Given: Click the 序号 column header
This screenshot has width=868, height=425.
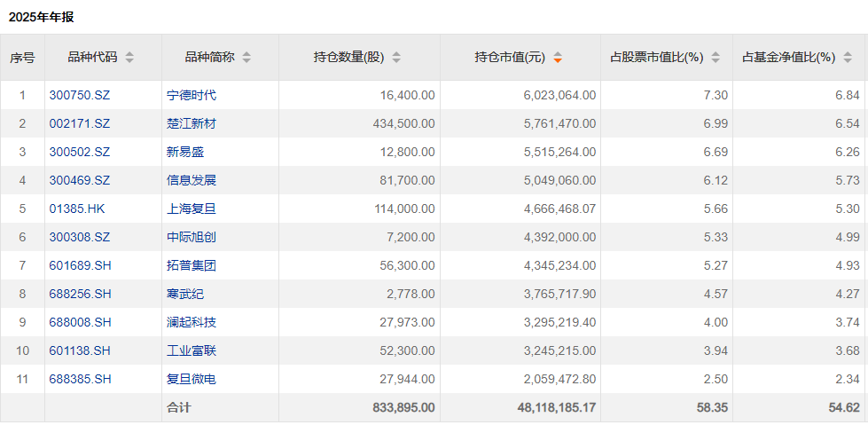Looking at the screenshot, I should [x=22, y=58].
